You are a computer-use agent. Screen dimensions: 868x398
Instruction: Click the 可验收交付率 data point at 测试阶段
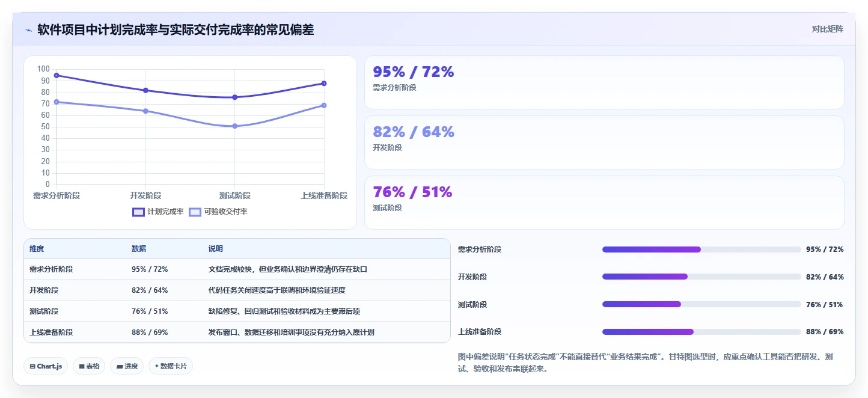point(235,126)
